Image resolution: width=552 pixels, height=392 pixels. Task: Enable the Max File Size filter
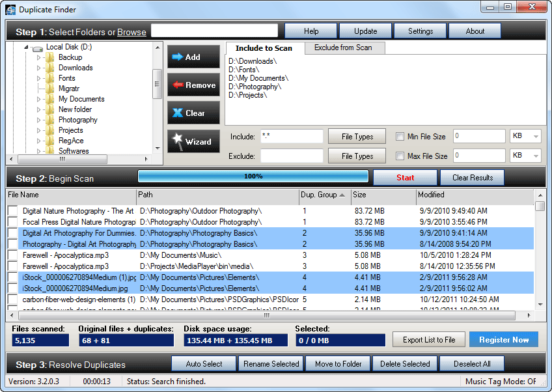click(x=400, y=155)
